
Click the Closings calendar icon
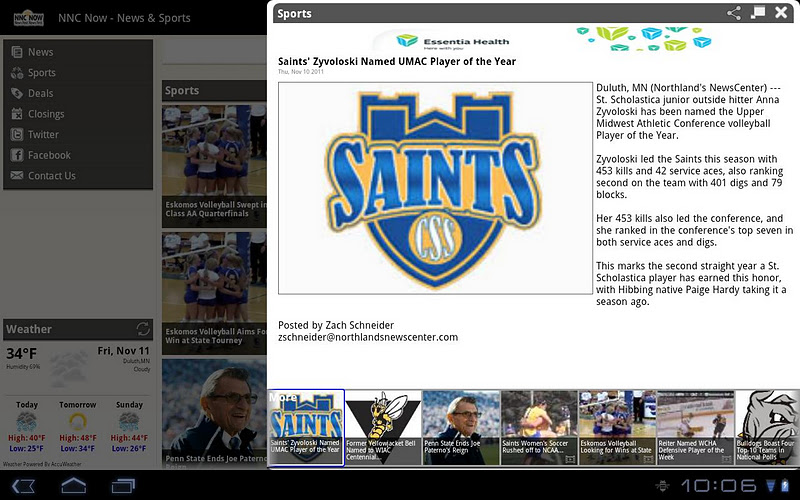17,114
